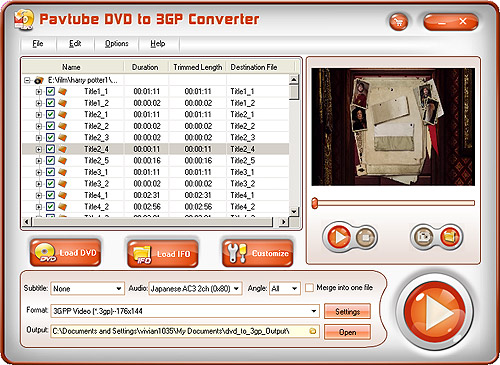
Task: Expand the Title1_1 tree node
Action: [x=39, y=92]
